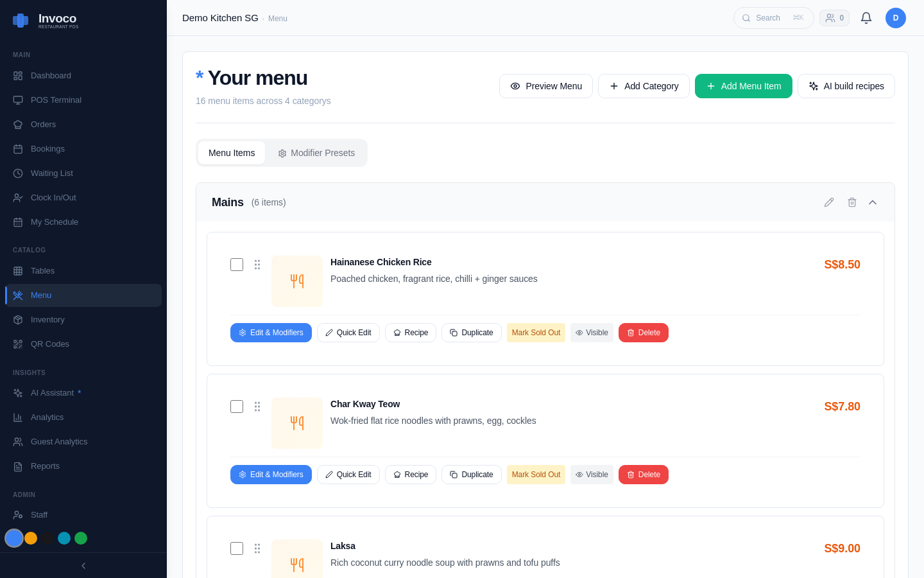Open the user count dropdown near search
The image size is (924, 578).
[834, 18]
